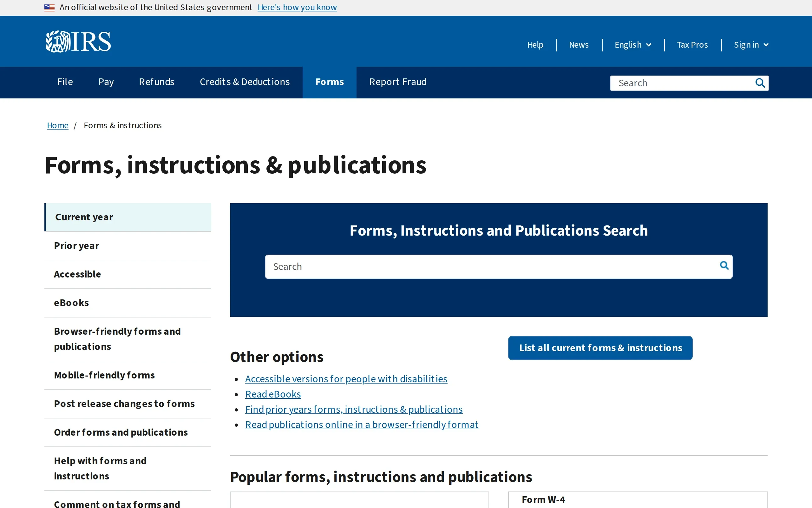Click List all current forms & instructions

600,348
